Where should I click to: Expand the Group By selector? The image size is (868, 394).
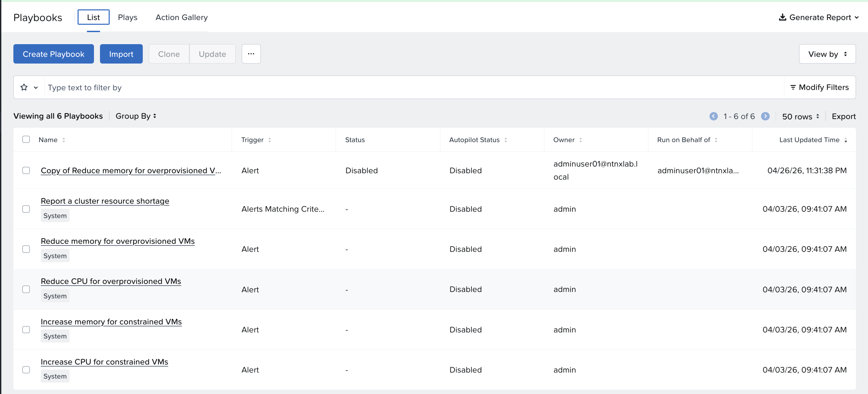(x=136, y=116)
